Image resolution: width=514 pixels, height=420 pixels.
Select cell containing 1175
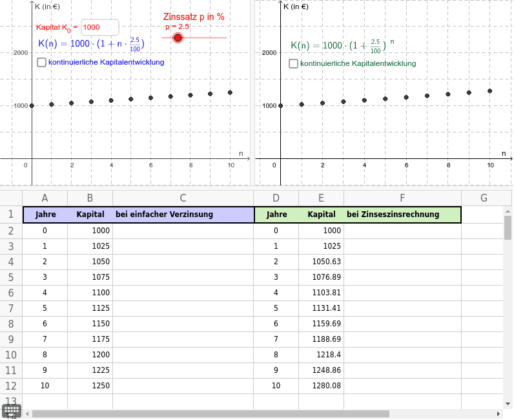click(x=90, y=339)
